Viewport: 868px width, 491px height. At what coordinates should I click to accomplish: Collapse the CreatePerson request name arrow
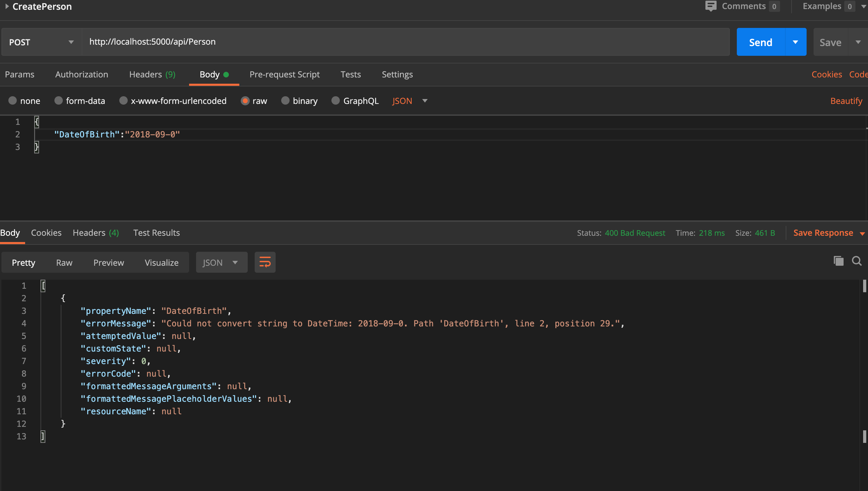click(7, 6)
